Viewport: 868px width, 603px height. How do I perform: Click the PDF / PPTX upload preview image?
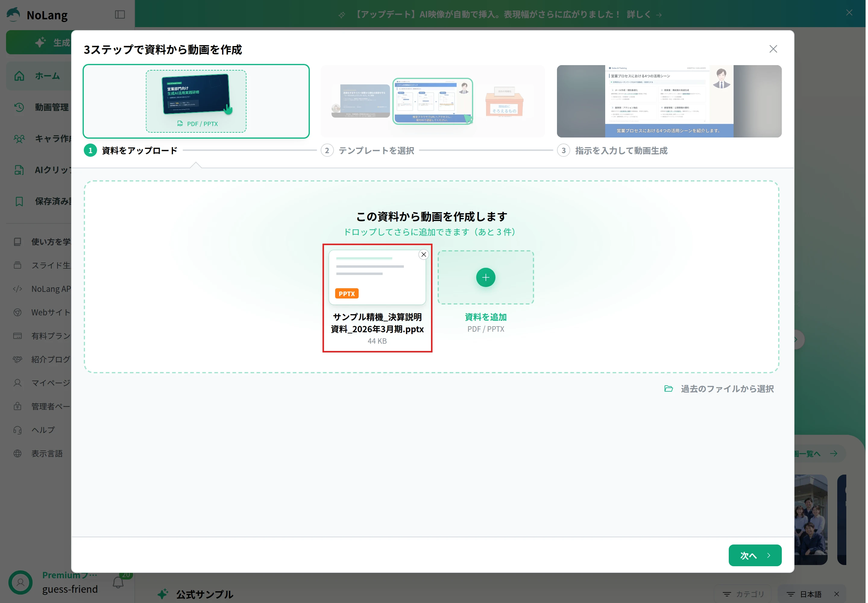pos(196,101)
